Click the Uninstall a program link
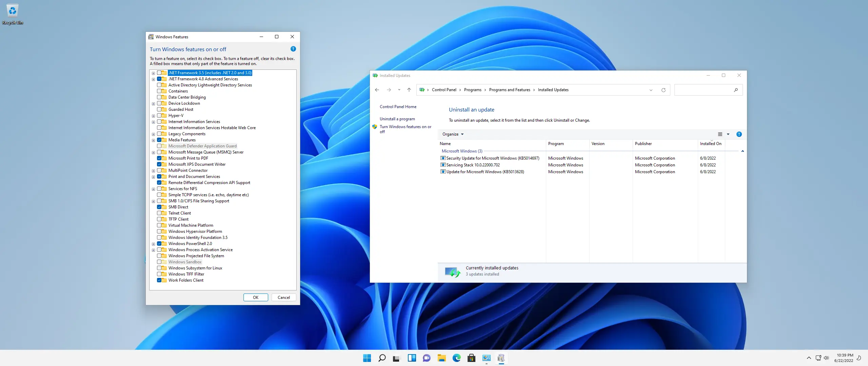This screenshot has height=366, width=868. click(x=397, y=119)
